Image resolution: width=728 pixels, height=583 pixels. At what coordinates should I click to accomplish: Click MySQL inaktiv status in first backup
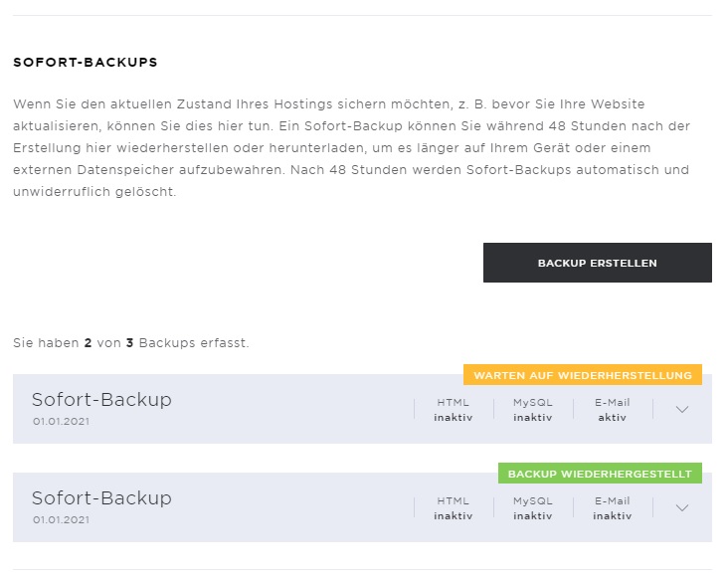[x=532, y=410]
